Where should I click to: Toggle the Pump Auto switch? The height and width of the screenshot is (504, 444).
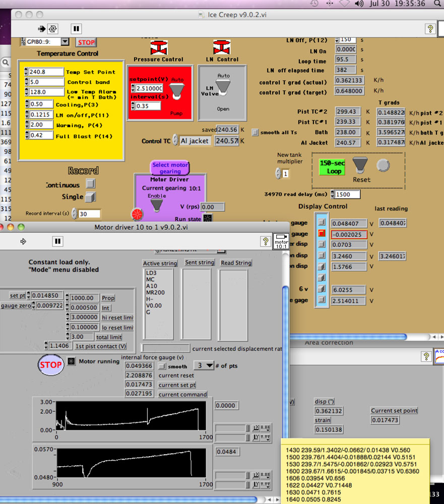(x=176, y=91)
